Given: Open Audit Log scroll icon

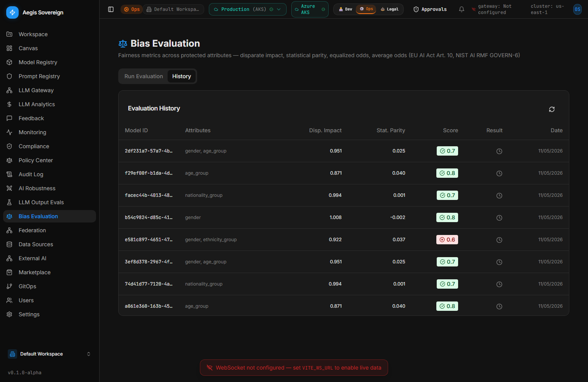Looking at the screenshot, I should (x=9, y=174).
